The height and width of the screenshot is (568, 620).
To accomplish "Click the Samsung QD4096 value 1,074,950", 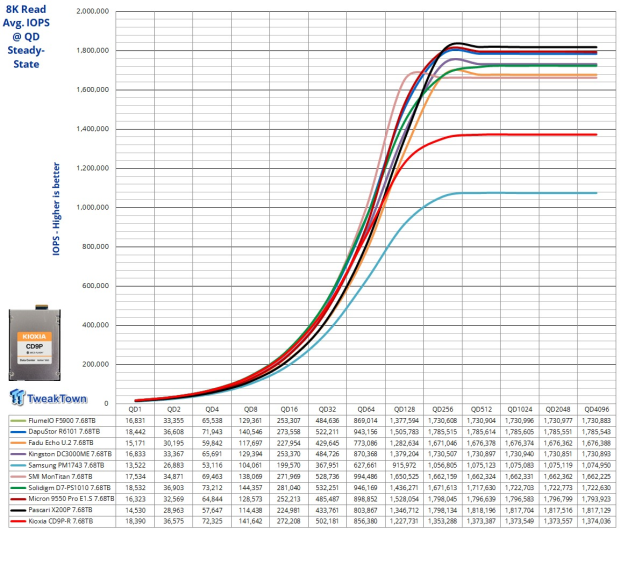I will (597, 465).
